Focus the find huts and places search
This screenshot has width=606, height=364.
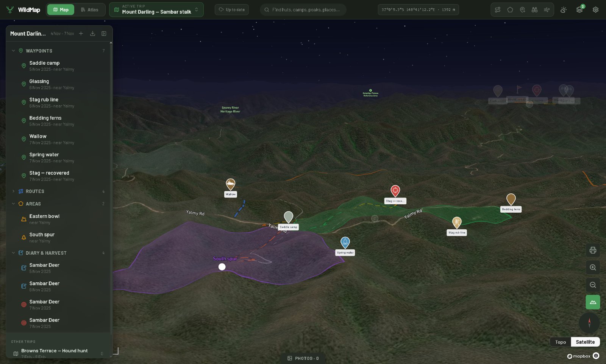[x=303, y=10]
